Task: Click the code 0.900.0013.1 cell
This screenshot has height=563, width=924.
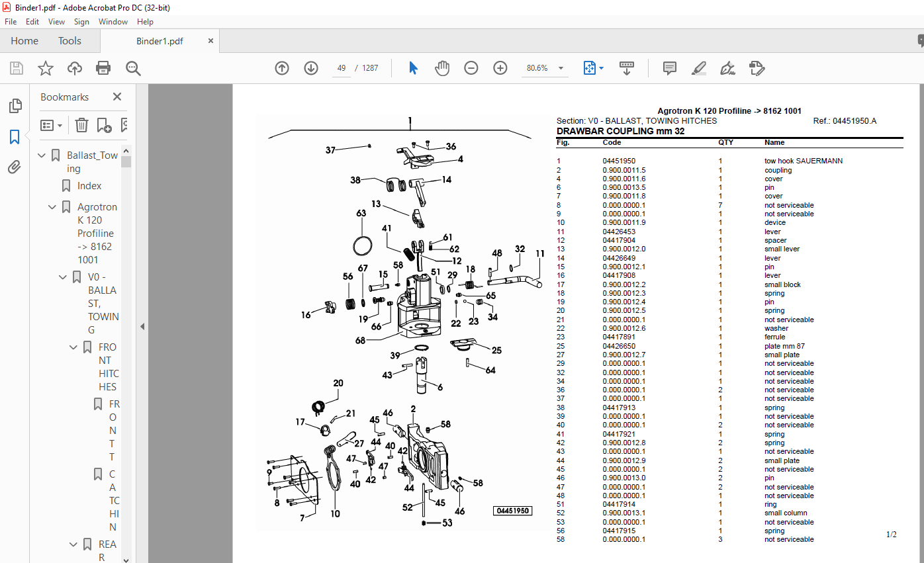Action: 624,513
